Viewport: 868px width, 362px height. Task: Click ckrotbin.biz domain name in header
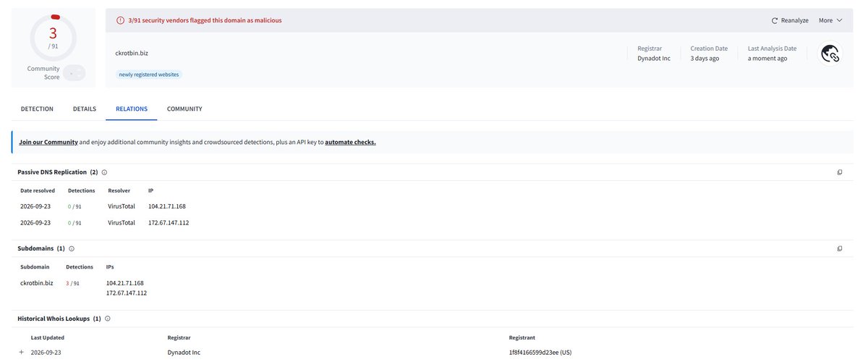[132, 53]
